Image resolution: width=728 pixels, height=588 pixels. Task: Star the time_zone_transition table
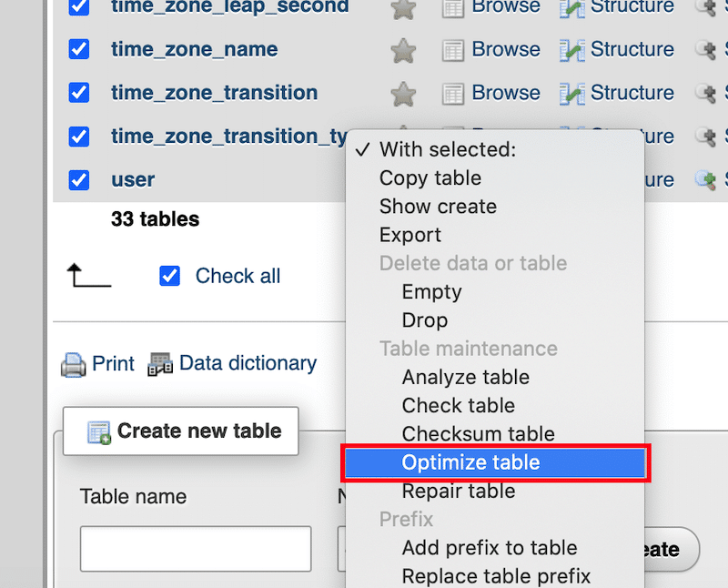tap(403, 93)
